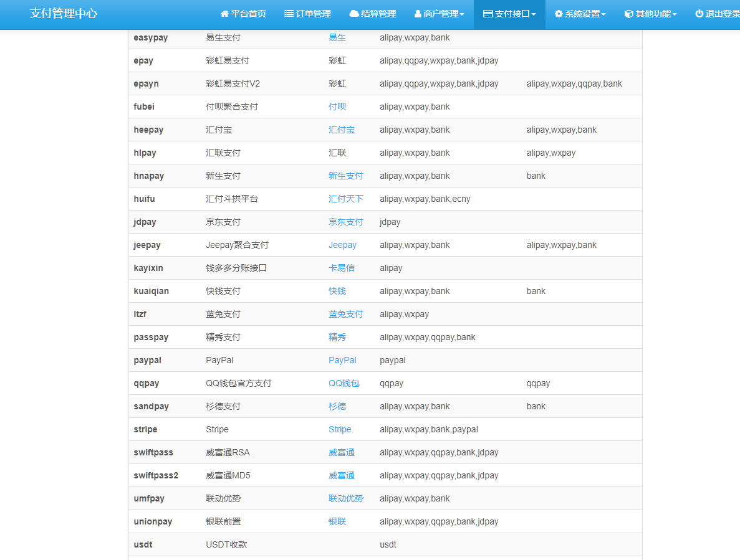Click the USDT收款 description cell
Image resolution: width=740 pixels, height=560 pixels.
(x=226, y=545)
